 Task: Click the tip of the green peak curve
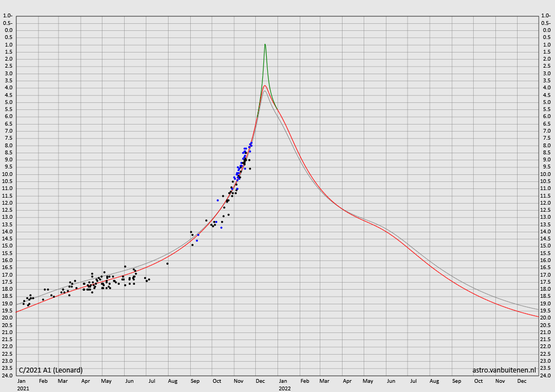[x=264, y=45]
